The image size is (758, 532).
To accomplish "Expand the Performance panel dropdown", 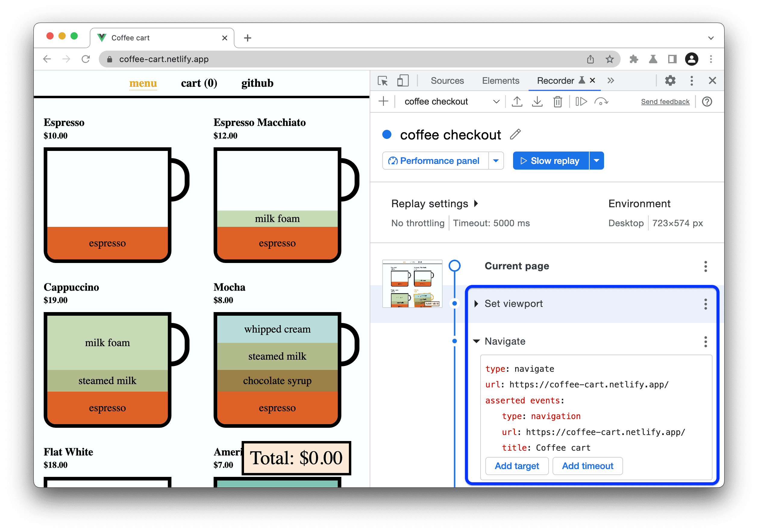I will click(495, 161).
